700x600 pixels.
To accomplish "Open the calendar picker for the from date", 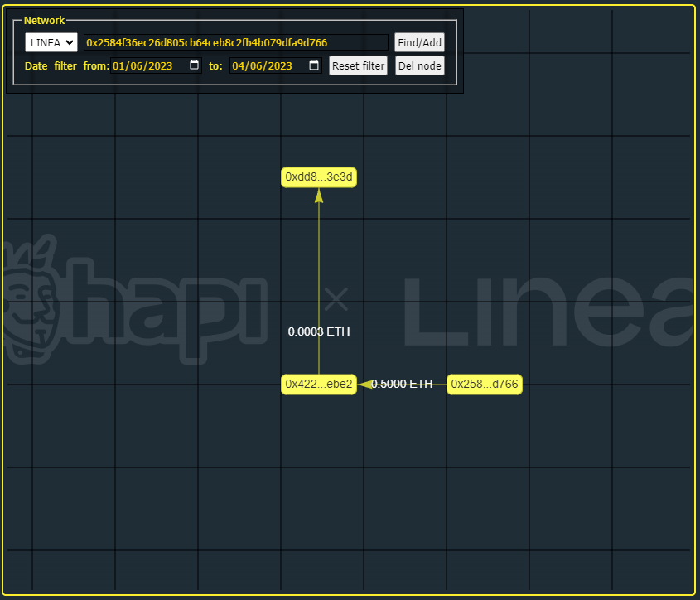I will coord(194,65).
